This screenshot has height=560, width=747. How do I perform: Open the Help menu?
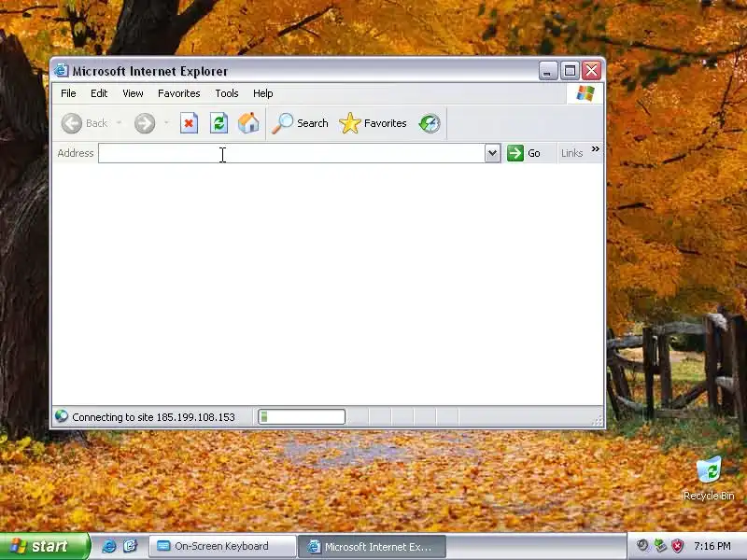click(x=263, y=93)
